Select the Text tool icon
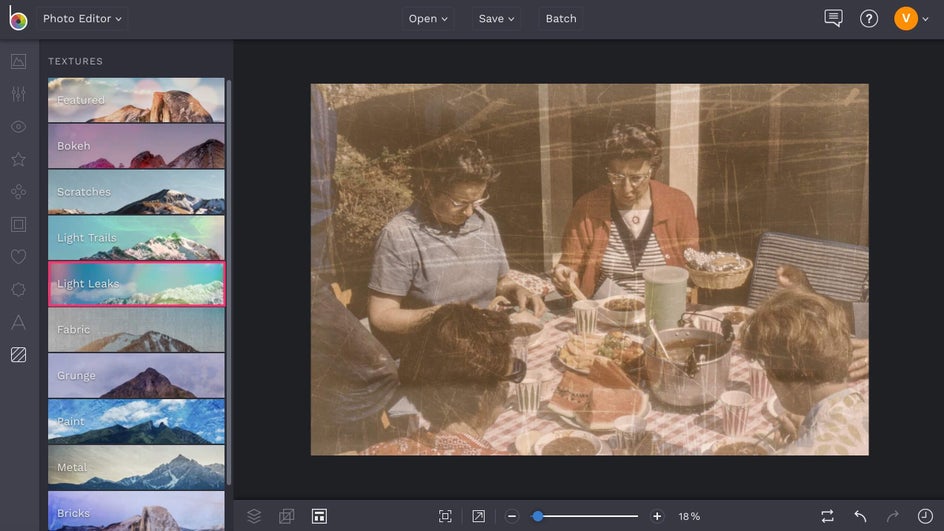The height and width of the screenshot is (531, 944). click(x=18, y=322)
